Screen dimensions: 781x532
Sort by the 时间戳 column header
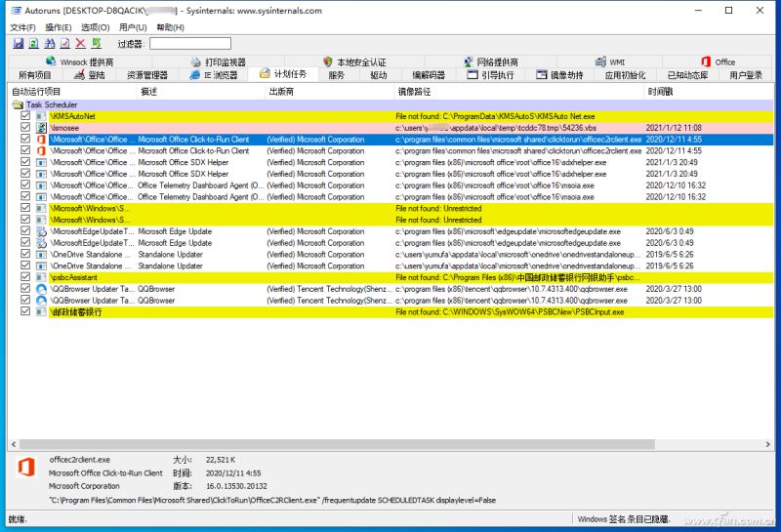[x=660, y=91]
